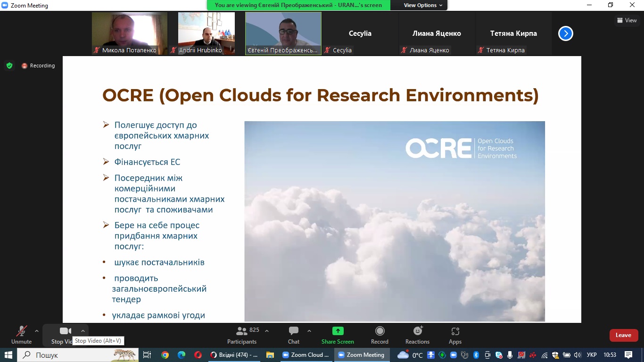Open Reactions menu

[417, 336]
